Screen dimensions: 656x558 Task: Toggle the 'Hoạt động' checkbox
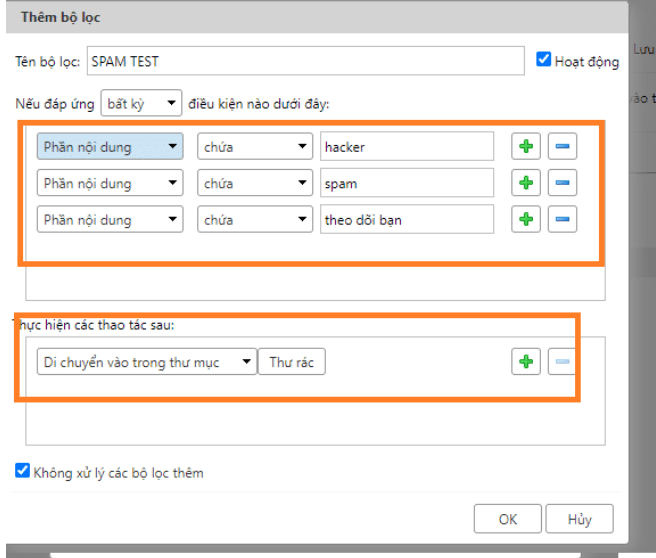click(543, 59)
